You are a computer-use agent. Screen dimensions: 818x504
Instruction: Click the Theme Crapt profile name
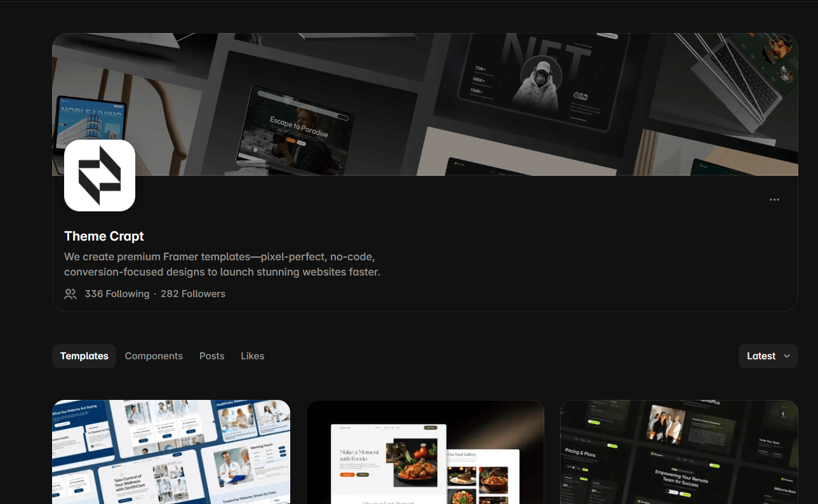[x=104, y=236]
